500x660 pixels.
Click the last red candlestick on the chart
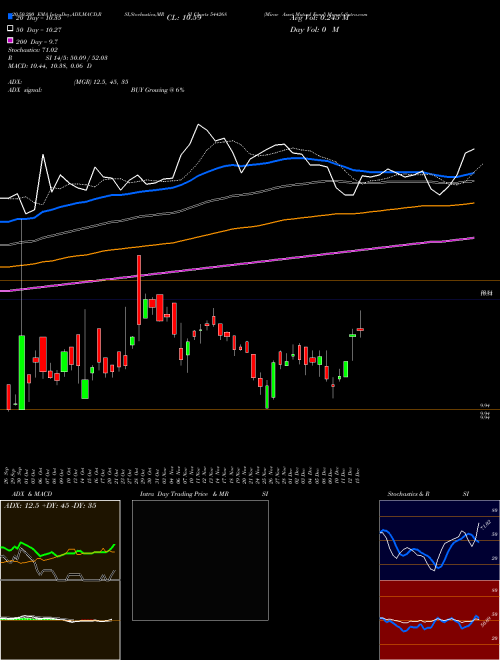pos(360,329)
